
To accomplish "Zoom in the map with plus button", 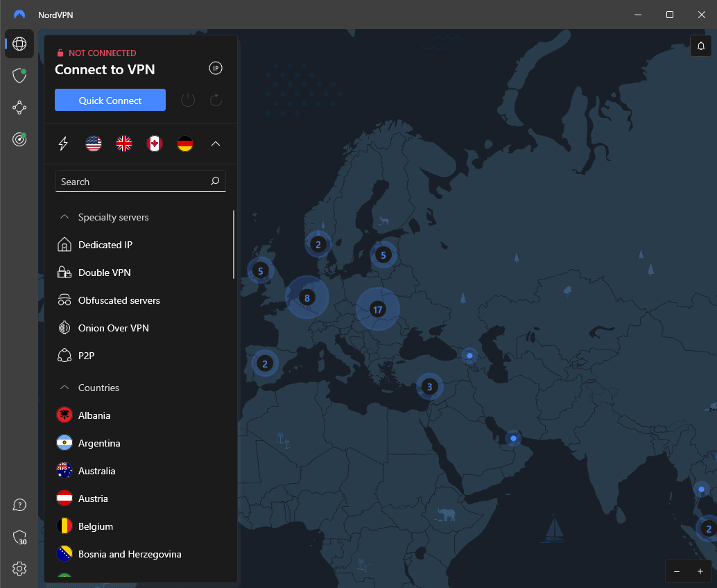I will (x=700, y=571).
